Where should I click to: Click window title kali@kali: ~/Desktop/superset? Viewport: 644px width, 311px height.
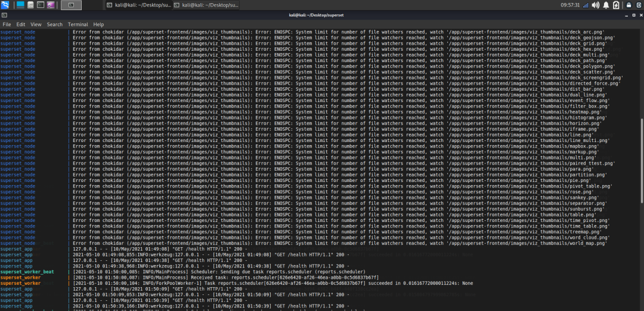pos(316,15)
